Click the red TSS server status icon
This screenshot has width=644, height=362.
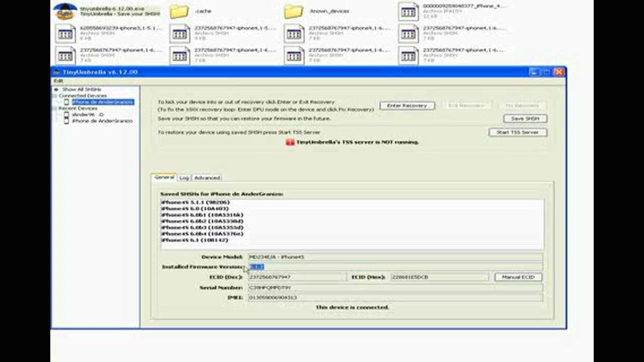click(x=290, y=142)
